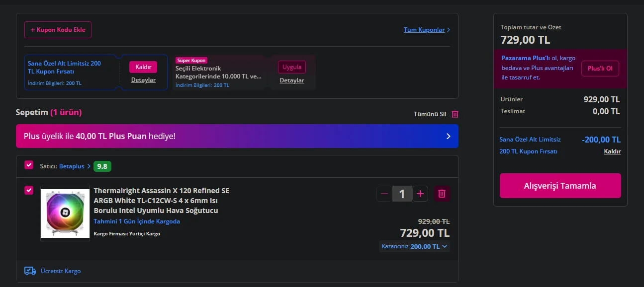View Detaylar of the Süper Kupon
This screenshot has height=287, width=644.
(292, 80)
